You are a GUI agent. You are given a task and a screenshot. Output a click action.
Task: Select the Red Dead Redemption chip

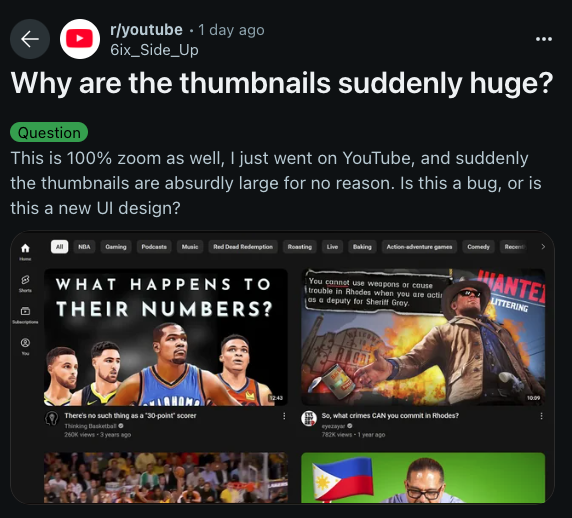point(243,247)
